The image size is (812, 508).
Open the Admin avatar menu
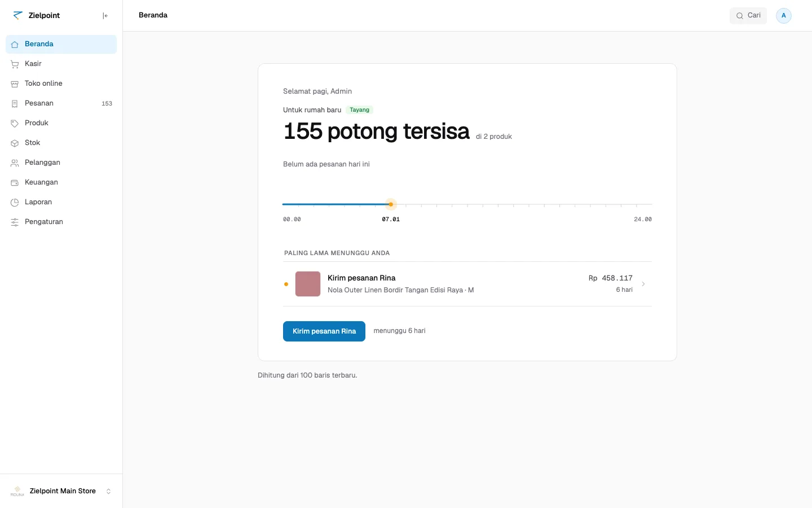pyautogui.click(x=784, y=15)
